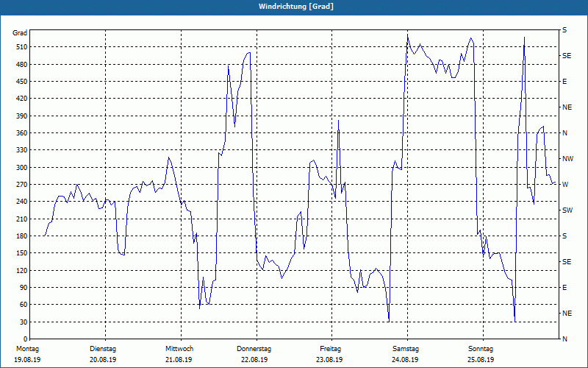The height and width of the screenshot is (368, 588).
Task: Click the 420 value on the Y axis
Action: pos(22,99)
